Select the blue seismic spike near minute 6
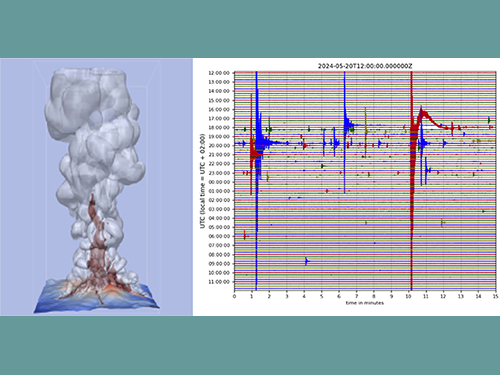Image resolution: width=500 pixels, height=375 pixels. tap(345, 132)
